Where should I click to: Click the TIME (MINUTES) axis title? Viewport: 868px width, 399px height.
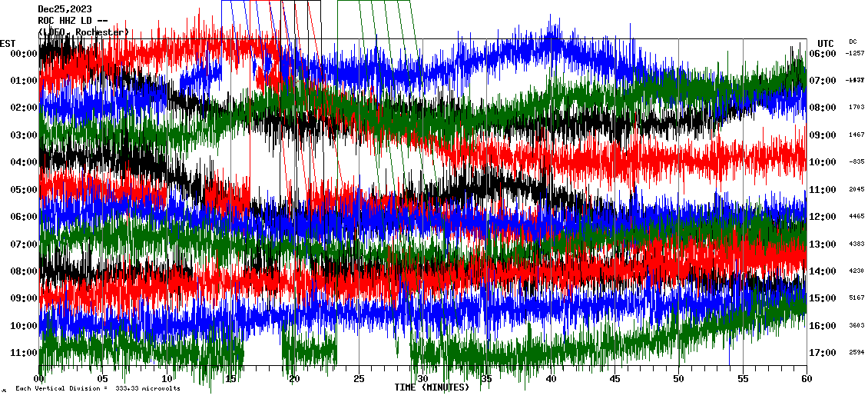pyautogui.click(x=431, y=387)
